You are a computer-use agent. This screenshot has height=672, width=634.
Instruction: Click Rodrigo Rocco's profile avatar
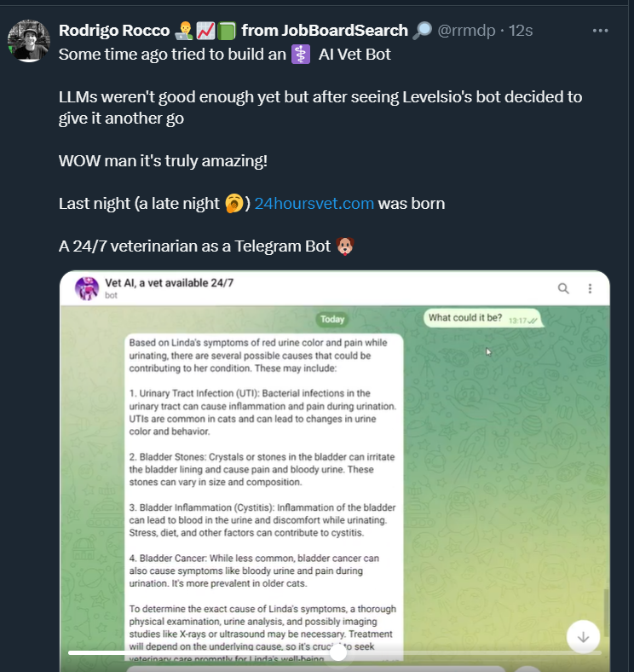tap(29, 40)
